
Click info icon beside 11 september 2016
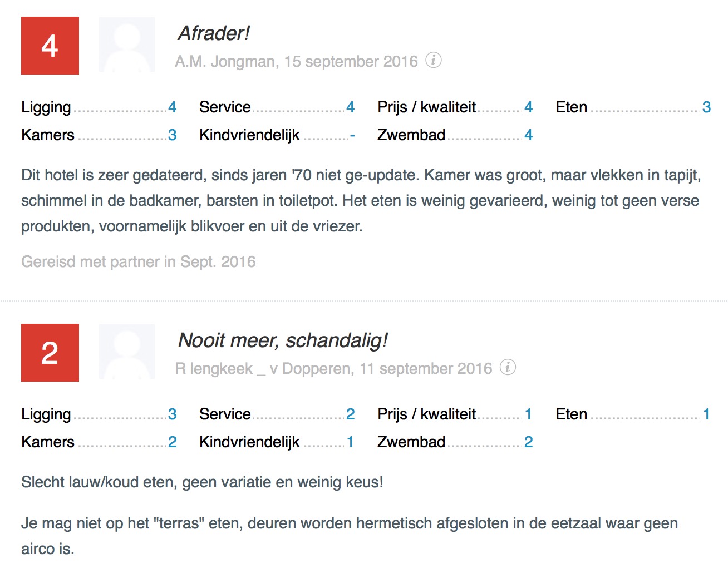508,367
